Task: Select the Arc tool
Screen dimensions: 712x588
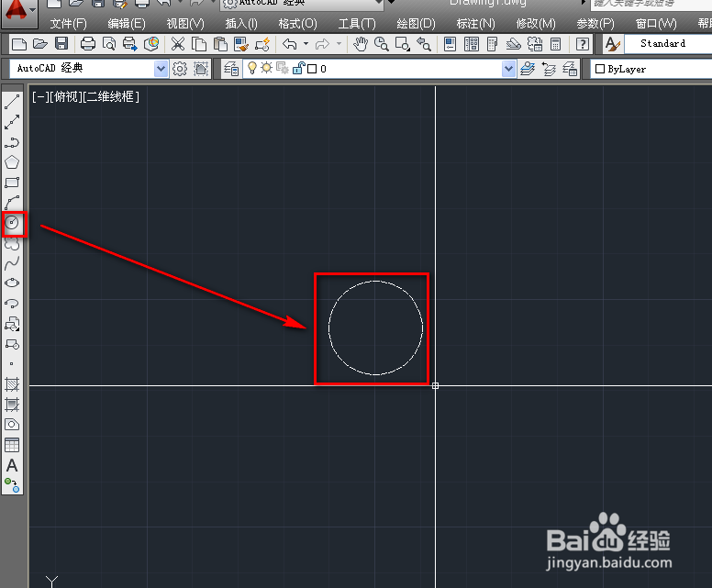Action: [12, 203]
